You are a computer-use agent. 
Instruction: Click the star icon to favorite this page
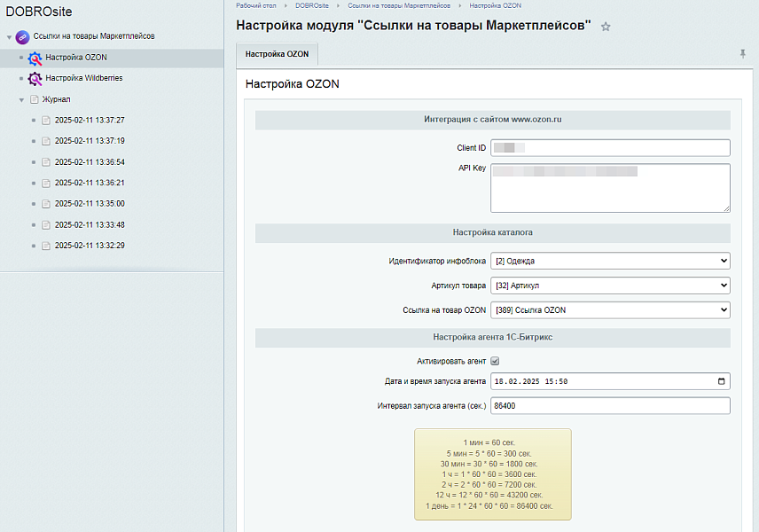pyautogui.click(x=606, y=27)
